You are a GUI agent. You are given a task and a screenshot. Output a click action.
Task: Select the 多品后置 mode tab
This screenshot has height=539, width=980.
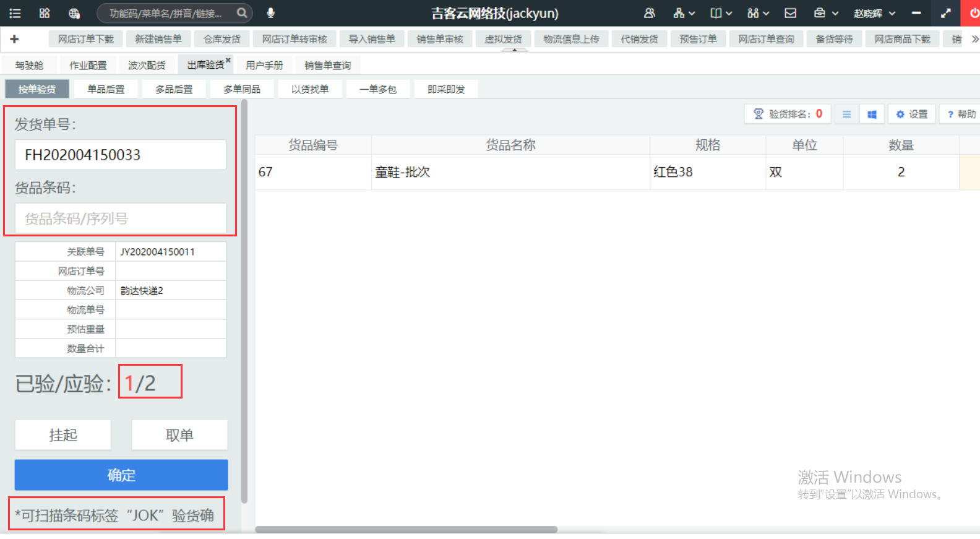174,89
